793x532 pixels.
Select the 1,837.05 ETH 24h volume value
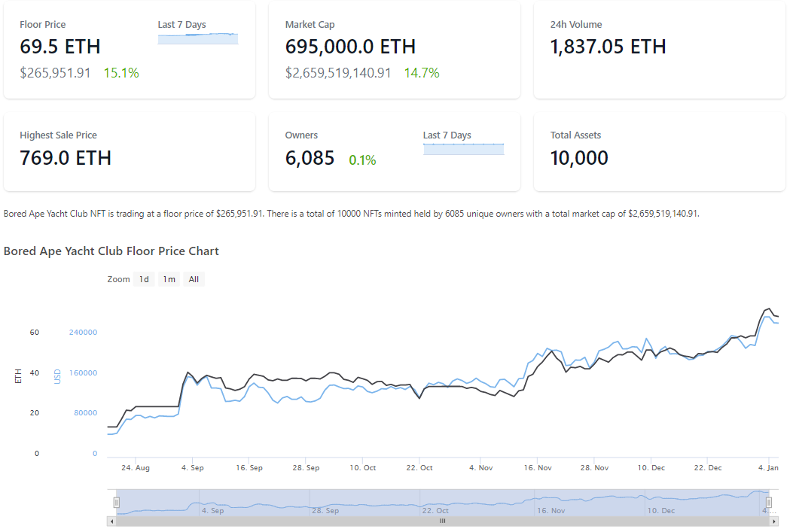pyautogui.click(x=608, y=47)
